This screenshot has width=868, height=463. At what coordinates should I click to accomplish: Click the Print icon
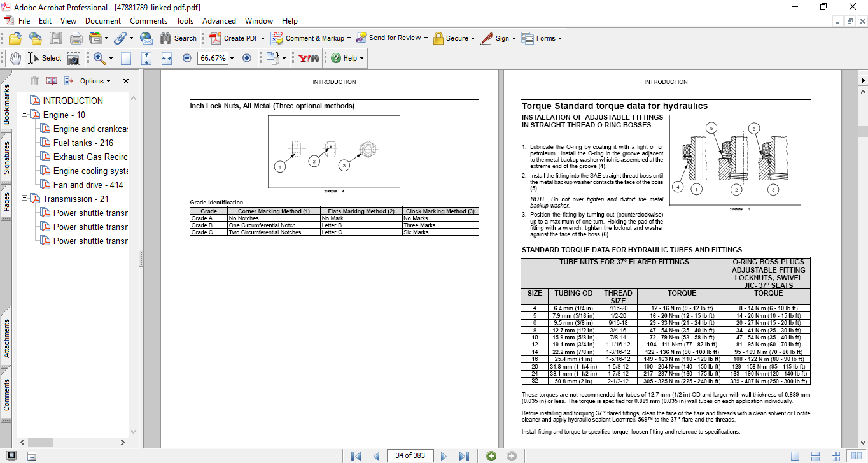[76, 38]
